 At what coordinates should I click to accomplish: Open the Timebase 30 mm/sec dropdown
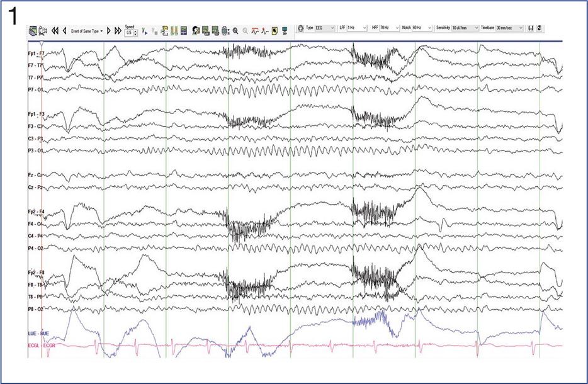point(509,28)
